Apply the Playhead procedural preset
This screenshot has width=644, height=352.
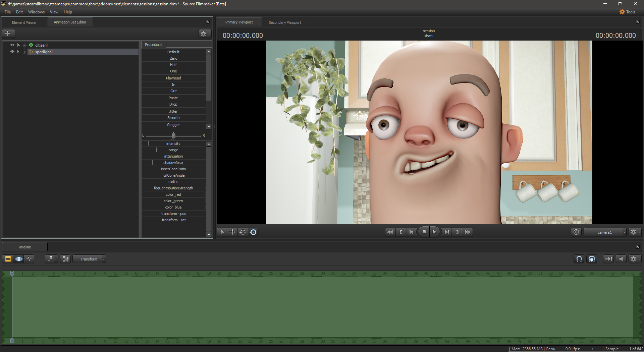tap(173, 78)
